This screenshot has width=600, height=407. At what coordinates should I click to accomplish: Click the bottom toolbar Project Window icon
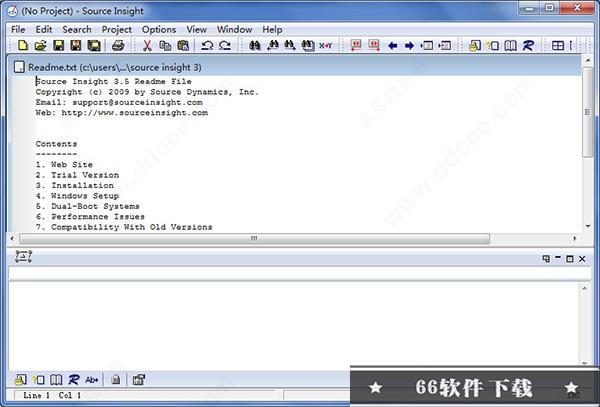coord(21,379)
